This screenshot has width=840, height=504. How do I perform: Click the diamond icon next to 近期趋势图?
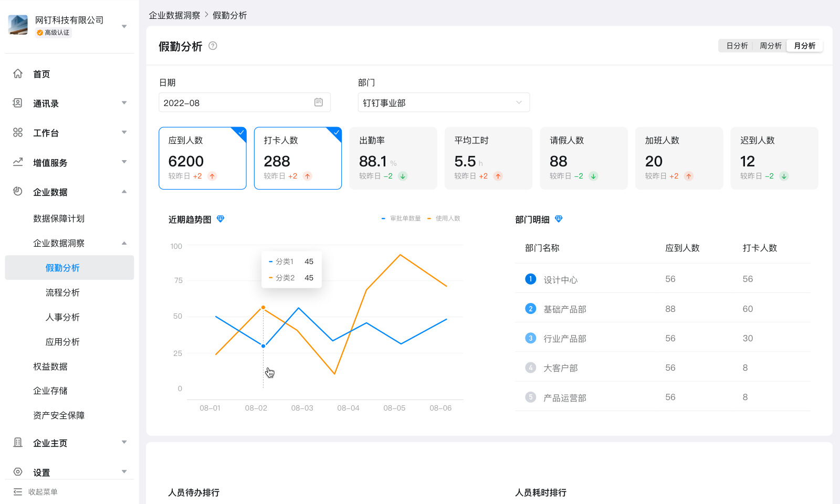[x=220, y=219]
